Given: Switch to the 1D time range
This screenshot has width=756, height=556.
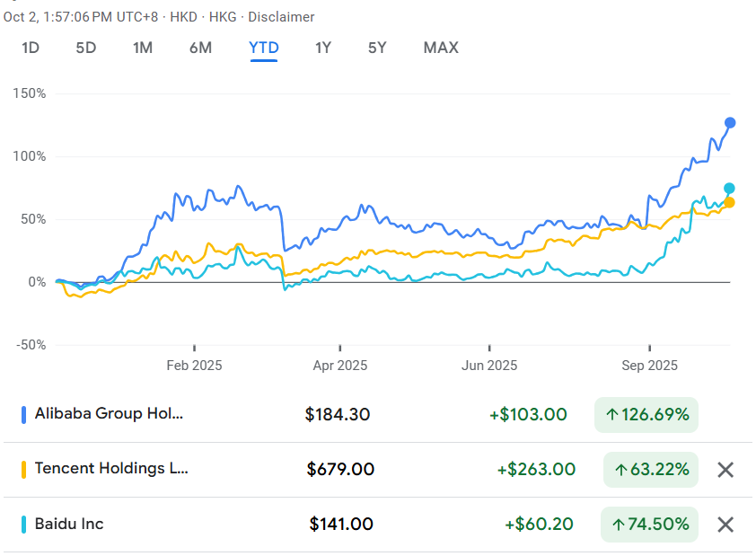Looking at the screenshot, I should [x=31, y=48].
